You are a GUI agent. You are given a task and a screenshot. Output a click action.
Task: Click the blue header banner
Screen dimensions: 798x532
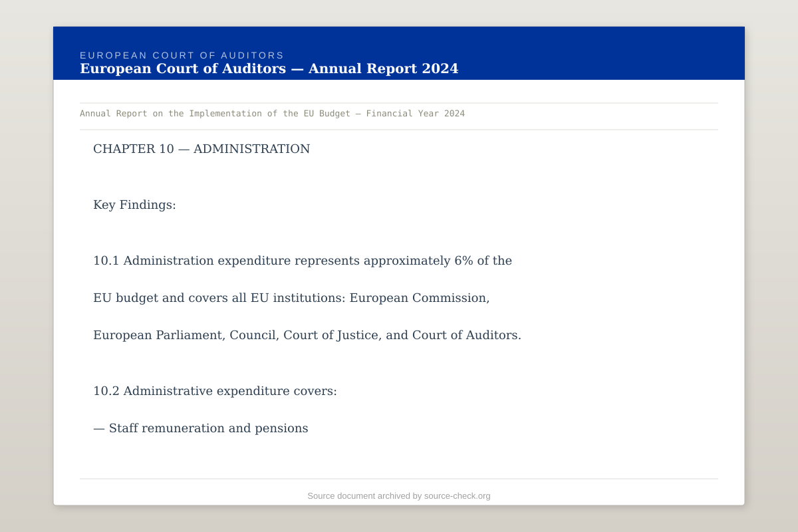[x=598, y=53]
